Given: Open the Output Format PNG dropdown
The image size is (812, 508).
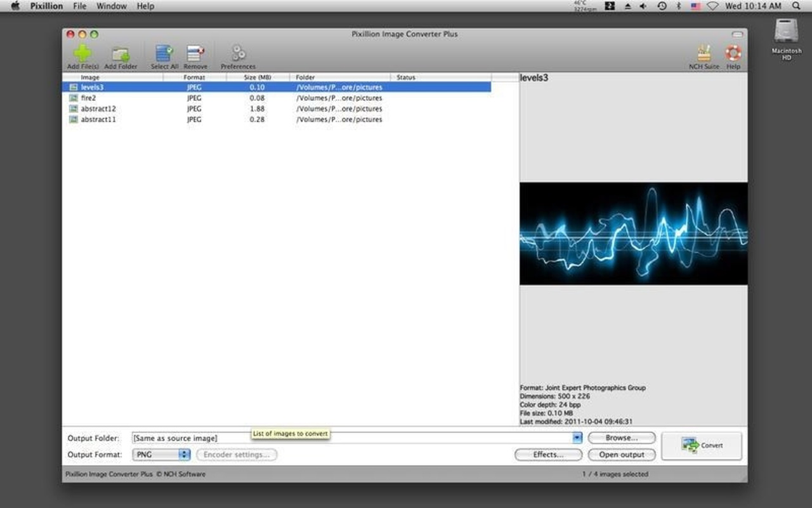Looking at the screenshot, I should (161, 455).
